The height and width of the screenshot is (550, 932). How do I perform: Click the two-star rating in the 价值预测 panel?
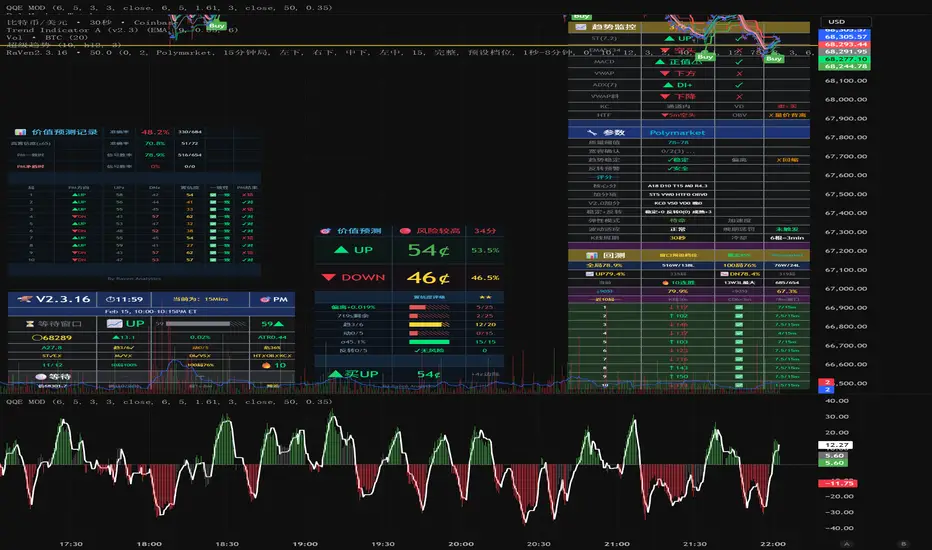click(485, 297)
